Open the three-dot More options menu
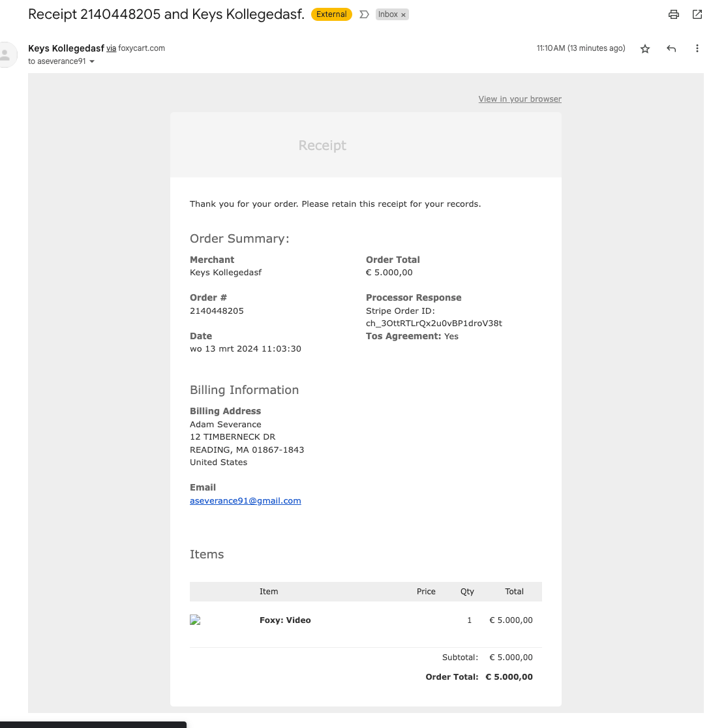The image size is (711, 728). tap(697, 48)
